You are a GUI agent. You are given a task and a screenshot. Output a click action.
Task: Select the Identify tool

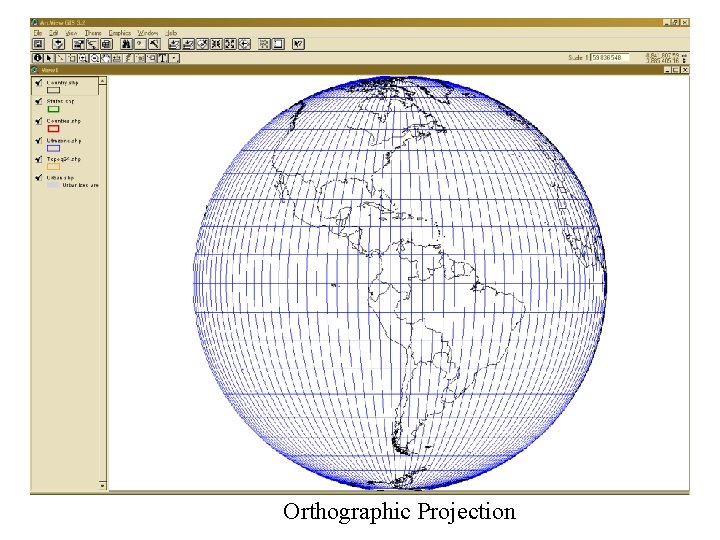coord(38,58)
